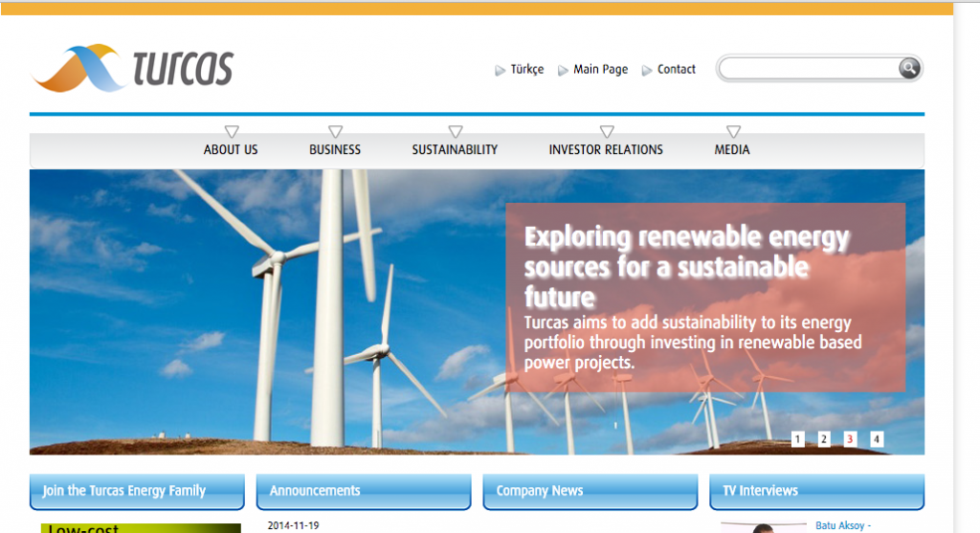Screen dimensions: 980x533
Task: Expand triangle above MEDIA
Action: point(733,131)
